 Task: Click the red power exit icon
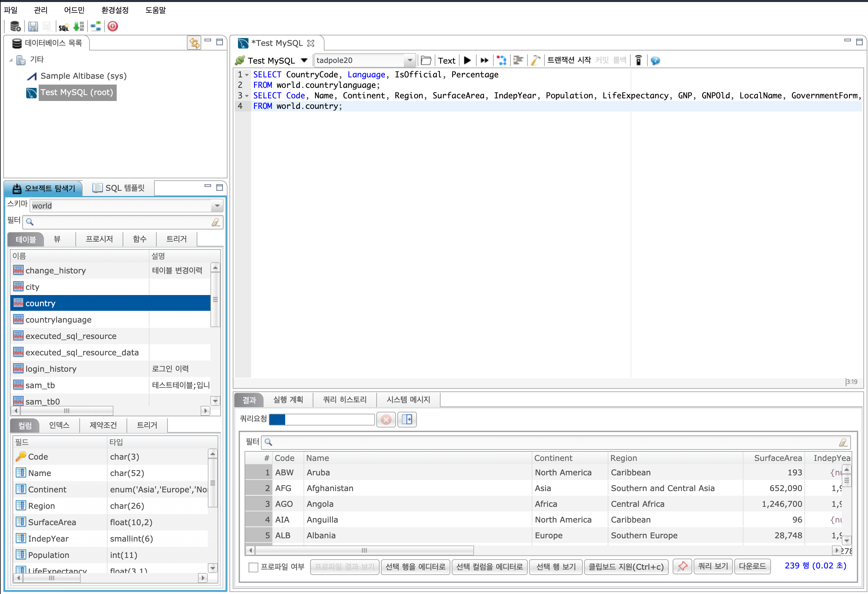coord(113,26)
